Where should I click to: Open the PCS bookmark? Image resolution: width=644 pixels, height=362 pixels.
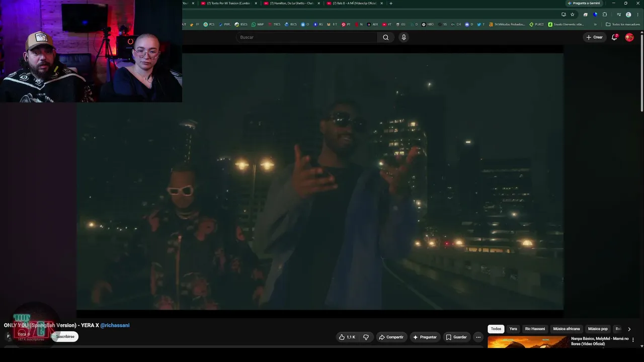click(x=209, y=24)
